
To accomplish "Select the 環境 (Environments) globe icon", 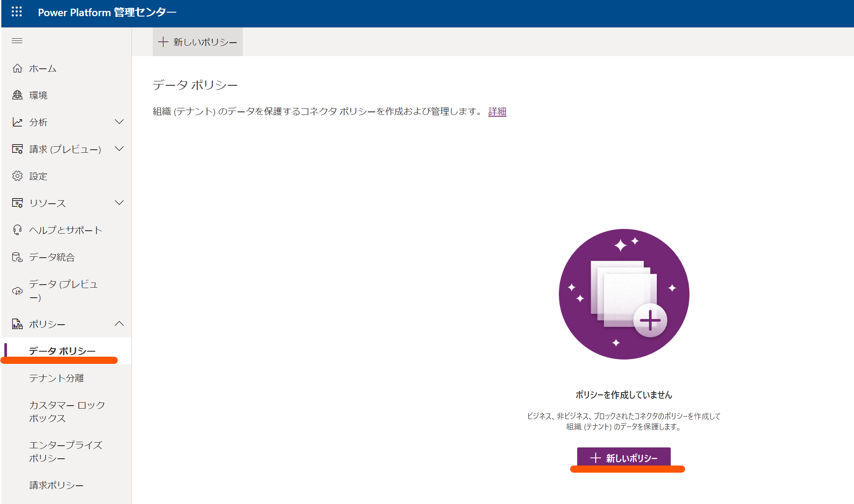I will [x=17, y=95].
